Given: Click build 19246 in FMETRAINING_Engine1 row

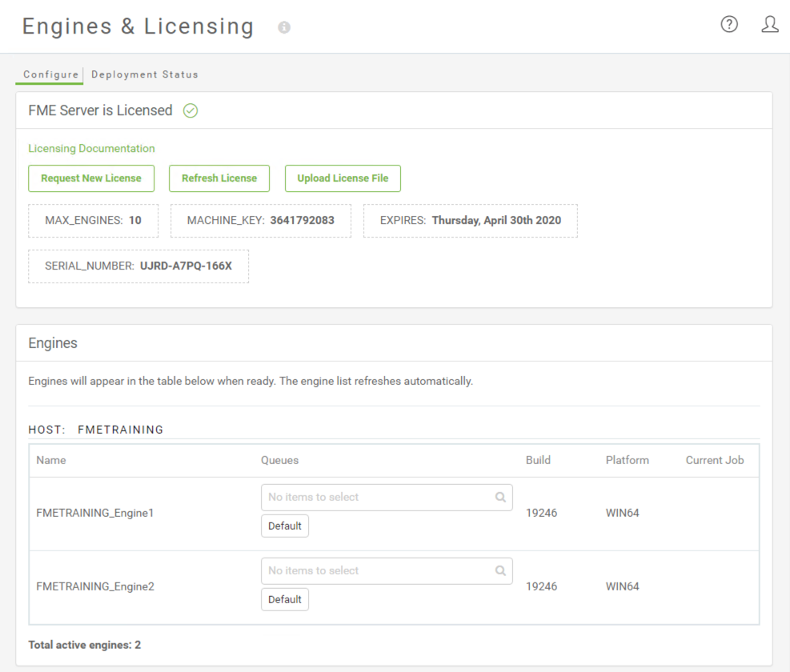Looking at the screenshot, I should click(542, 513).
